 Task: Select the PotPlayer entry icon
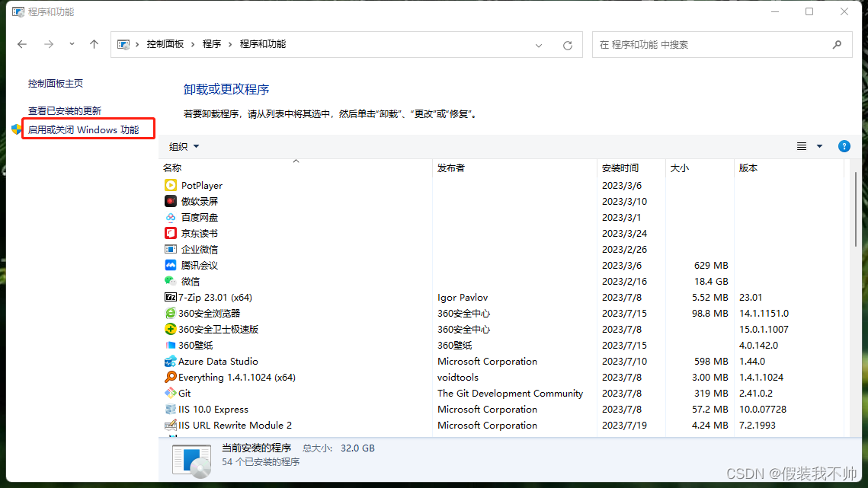click(169, 185)
